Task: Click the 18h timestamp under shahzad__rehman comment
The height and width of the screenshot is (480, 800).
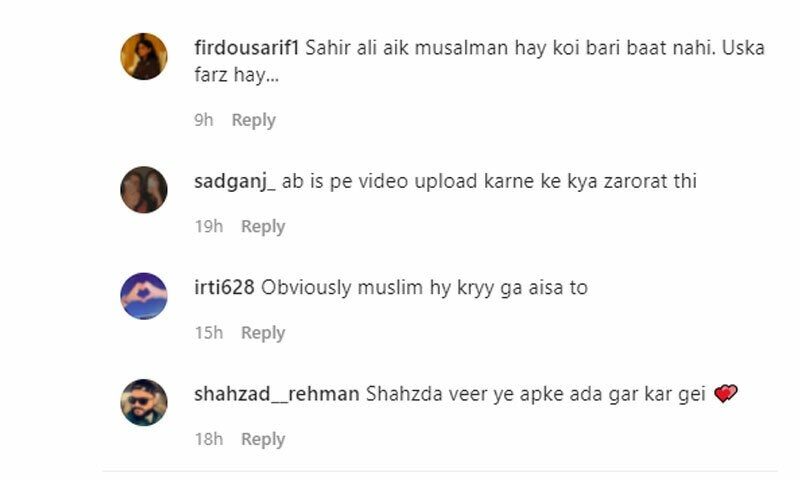Action: click(x=209, y=439)
